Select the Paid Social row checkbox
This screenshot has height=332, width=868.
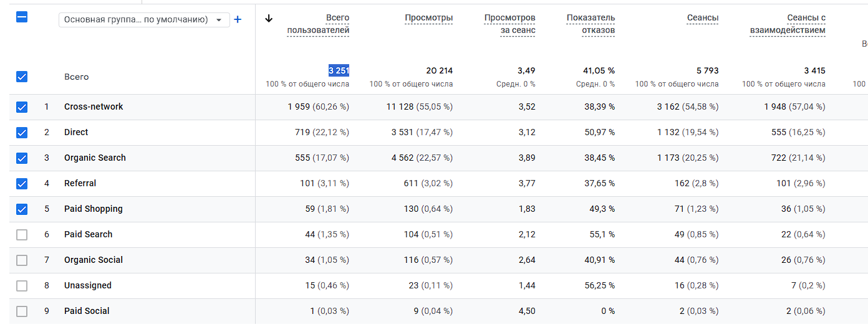pyautogui.click(x=22, y=311)
